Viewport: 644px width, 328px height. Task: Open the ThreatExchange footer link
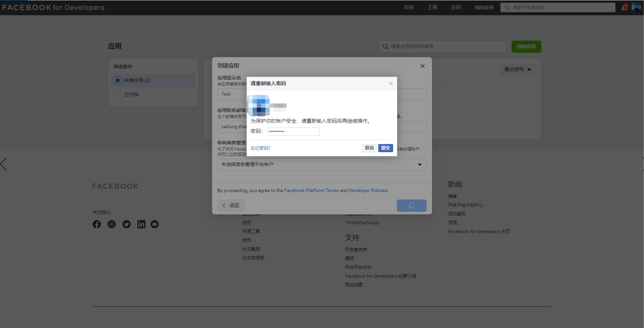[362, 223]
